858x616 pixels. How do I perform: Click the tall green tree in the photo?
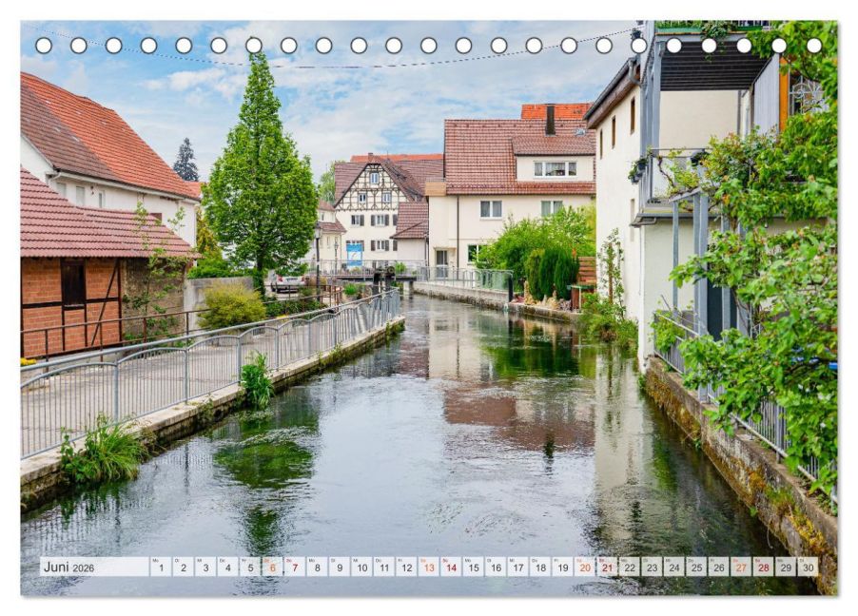click(260, 167)
